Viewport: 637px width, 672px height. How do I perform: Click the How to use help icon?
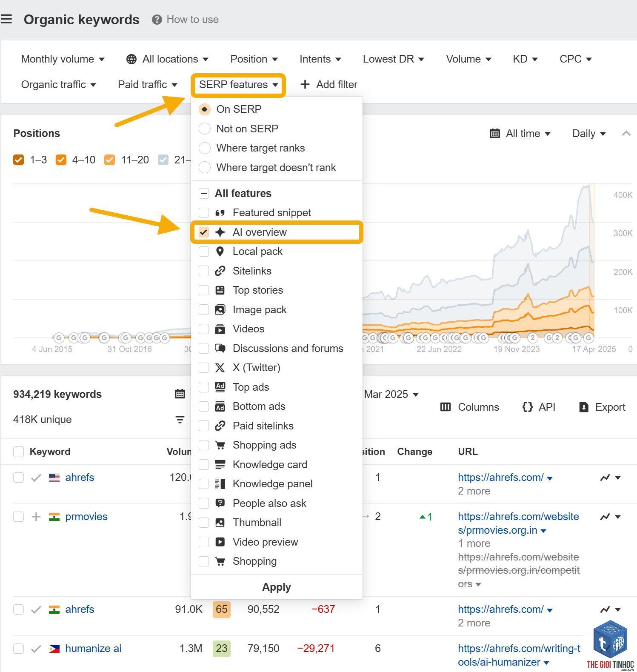157,20
